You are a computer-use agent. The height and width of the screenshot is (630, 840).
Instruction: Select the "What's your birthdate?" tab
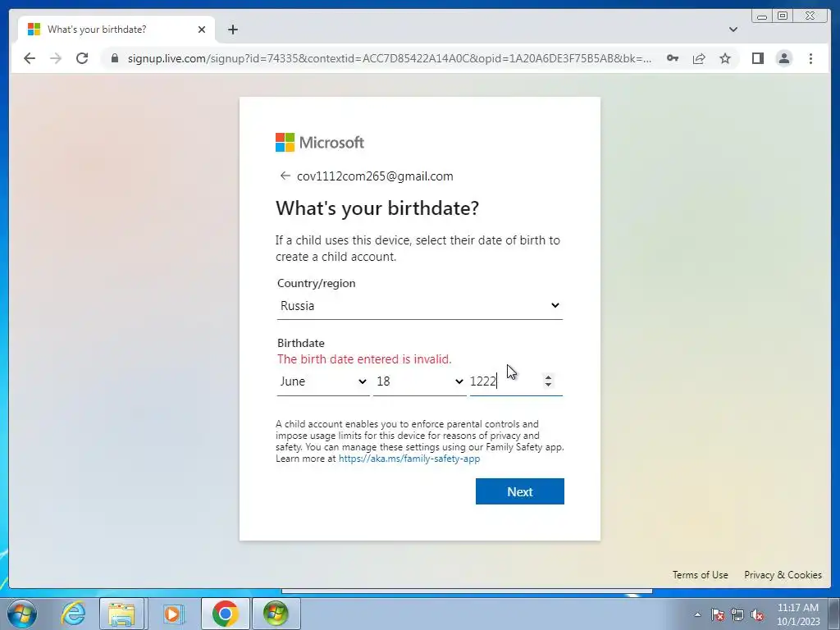116,29
